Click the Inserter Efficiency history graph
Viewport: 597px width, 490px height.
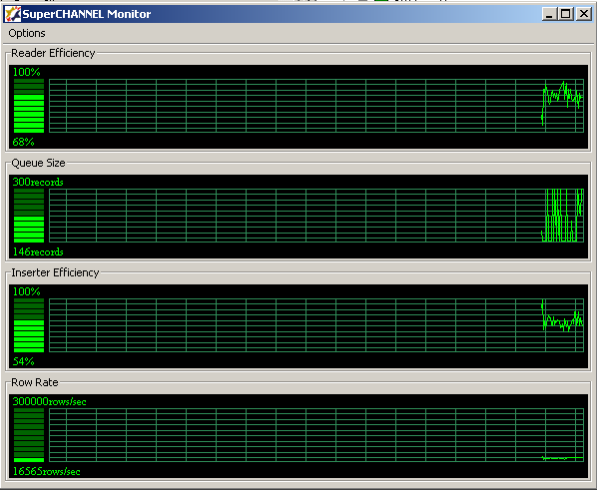316,325
